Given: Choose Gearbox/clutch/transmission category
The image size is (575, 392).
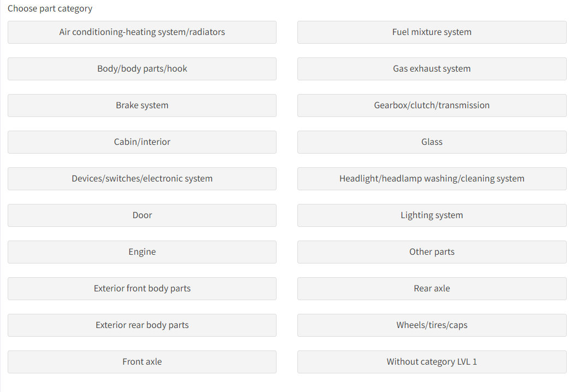Looking at the screenshot, I should pyautogui.click(x=432, y=106).
